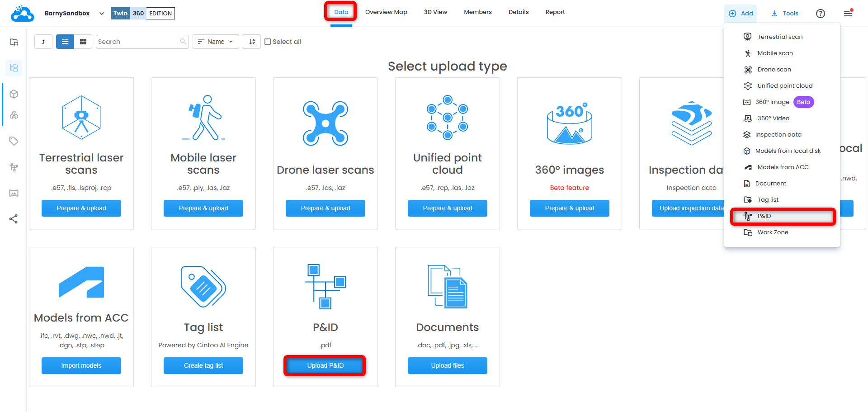Click the Upload P&ID button

click(325, 365)
